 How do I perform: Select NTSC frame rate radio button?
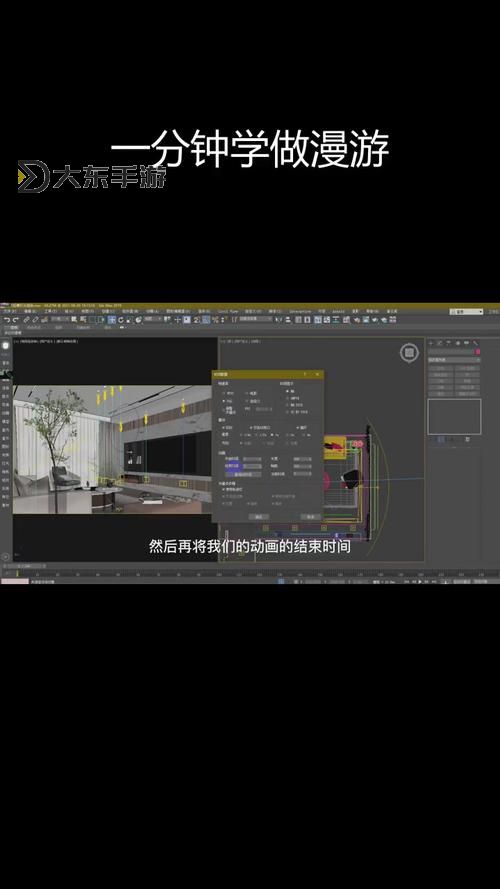223,393
